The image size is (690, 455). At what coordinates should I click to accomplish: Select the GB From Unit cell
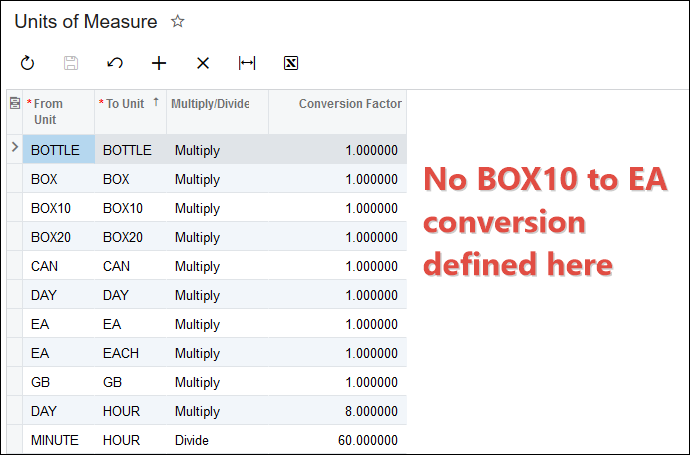tap(58, 382)
